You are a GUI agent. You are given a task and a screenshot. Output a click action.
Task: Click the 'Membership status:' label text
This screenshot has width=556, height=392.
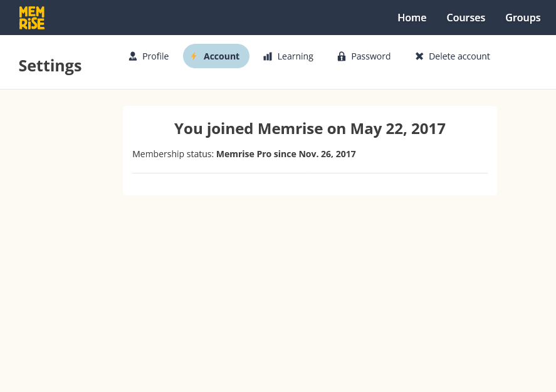click(x=173, y=155)
